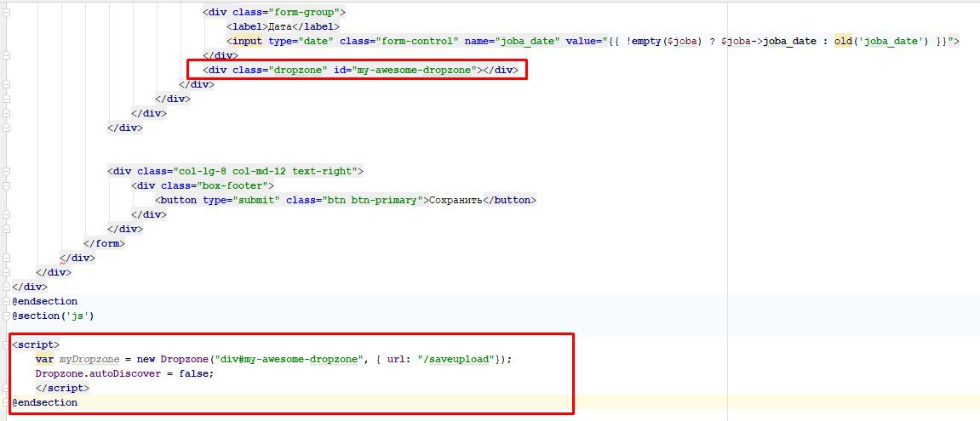Toggle fold marker on unindented closing div above @endsection
Image resolution: width=980 pixels, height=421 pixels.
[x=6, y=287]
